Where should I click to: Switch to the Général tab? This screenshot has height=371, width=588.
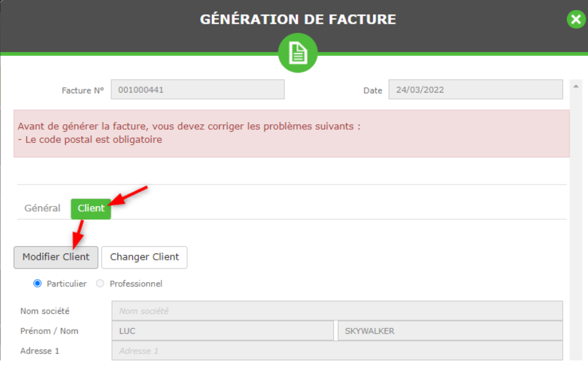coord(42,208)
